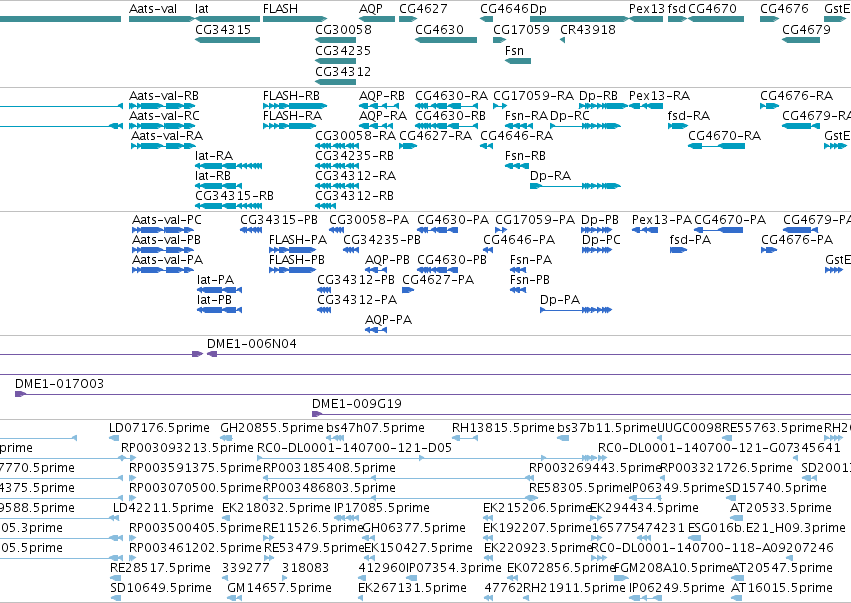Viewport: 851px width, 603px height.
Task: Select the Aats-val-RB transcript
Action: [x=161, y=106]
